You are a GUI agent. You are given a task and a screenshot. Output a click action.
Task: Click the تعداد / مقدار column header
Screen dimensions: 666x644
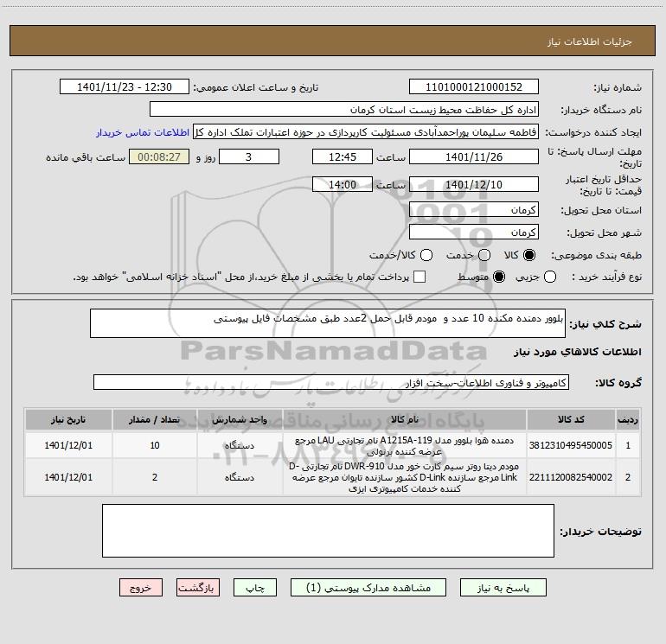click(155, 420)
